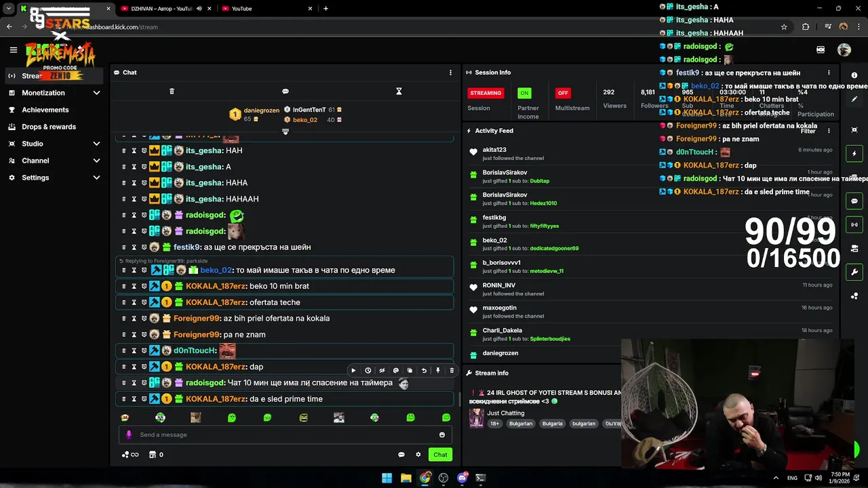This screenshot has width=868, height=488.
Task: Click the trash icon in the message hover toolbar
Action: click(x=452, y=371)
